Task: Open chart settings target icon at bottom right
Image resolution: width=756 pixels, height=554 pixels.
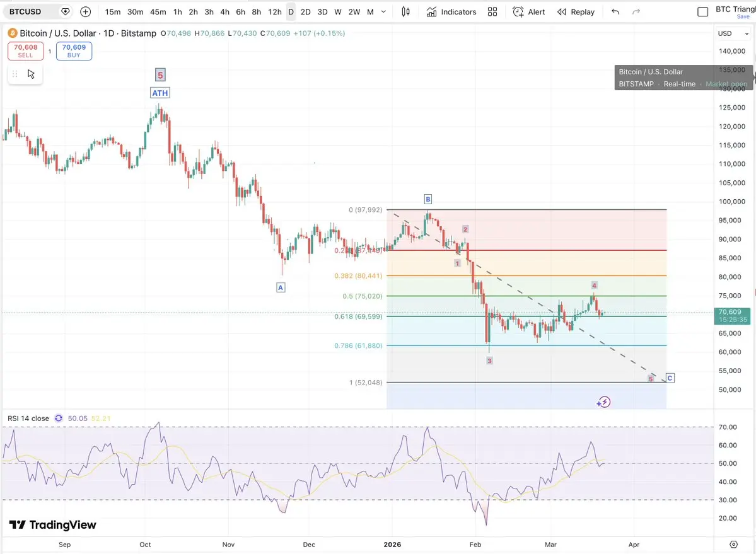Action: click(733, 545)
